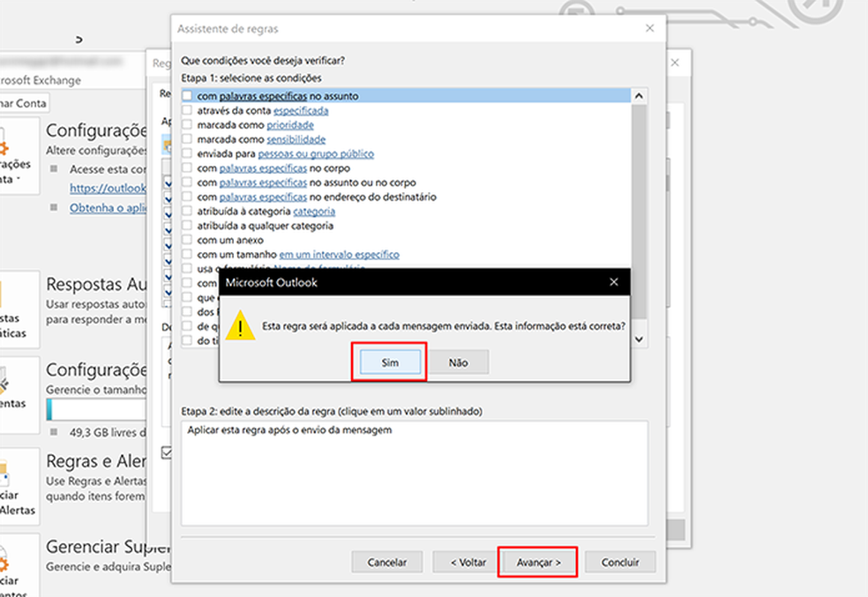
Task: Select 'Gerenciar Suple...' heading in background
Action: pyautogui.click(x=108, y=547)
